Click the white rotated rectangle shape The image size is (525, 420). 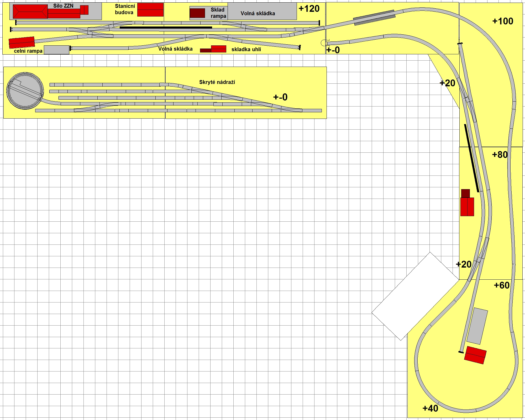click(x=415, y=296)
